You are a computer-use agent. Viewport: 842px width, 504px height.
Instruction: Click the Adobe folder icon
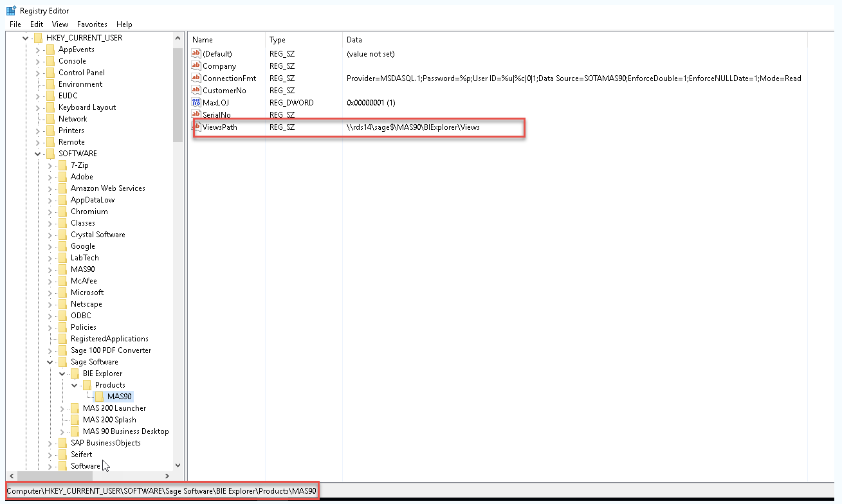pos(62,177)
